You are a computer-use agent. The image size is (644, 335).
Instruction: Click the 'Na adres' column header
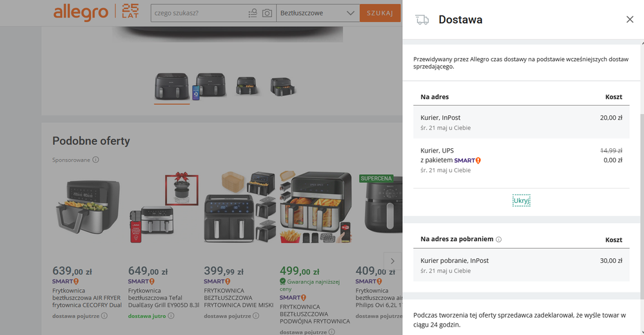click(434, 97)
